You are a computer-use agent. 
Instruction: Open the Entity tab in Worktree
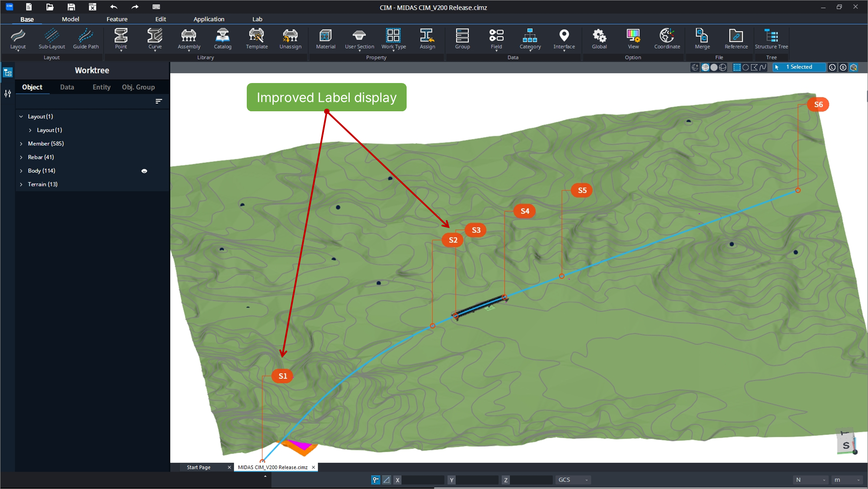point(102,87)
